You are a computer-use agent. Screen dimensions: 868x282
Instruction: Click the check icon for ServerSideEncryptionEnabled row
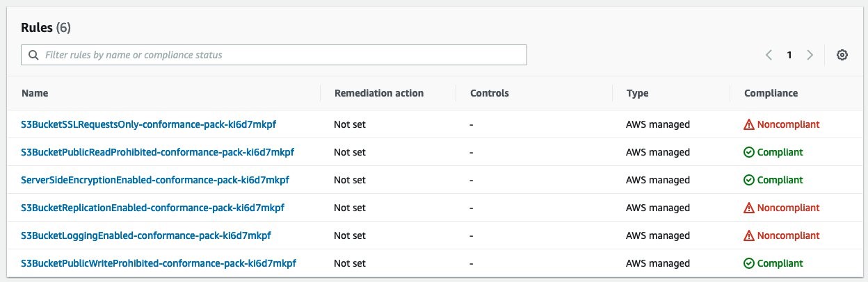(x=749, y=180)
